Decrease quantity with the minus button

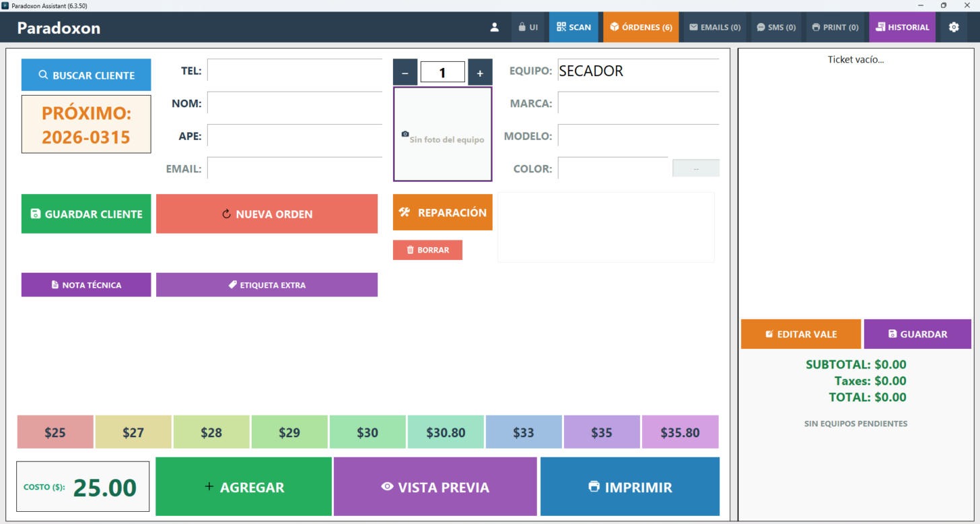405,72
